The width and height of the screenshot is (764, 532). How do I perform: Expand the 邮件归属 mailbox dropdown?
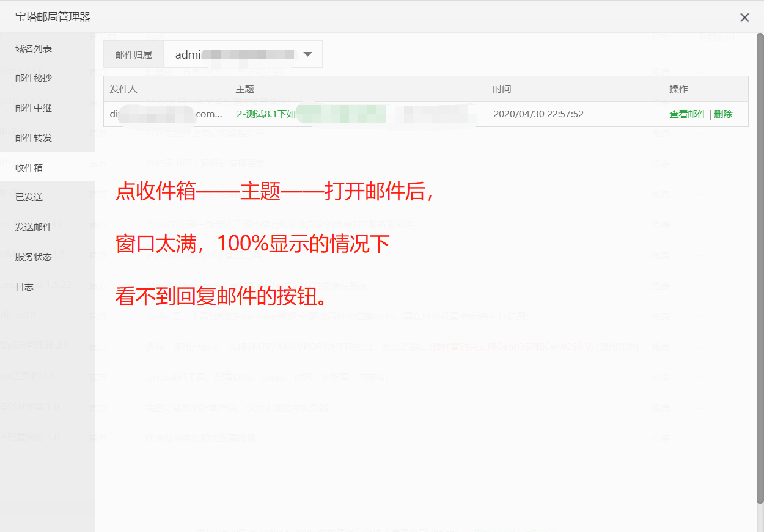coord(243,54)
